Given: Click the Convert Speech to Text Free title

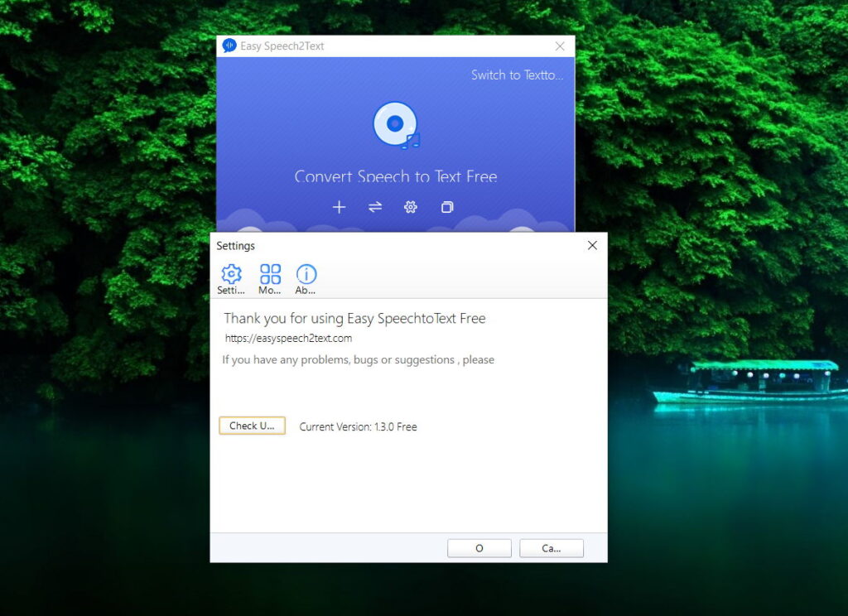Looking at the screenshot, I should coord(396,177).
